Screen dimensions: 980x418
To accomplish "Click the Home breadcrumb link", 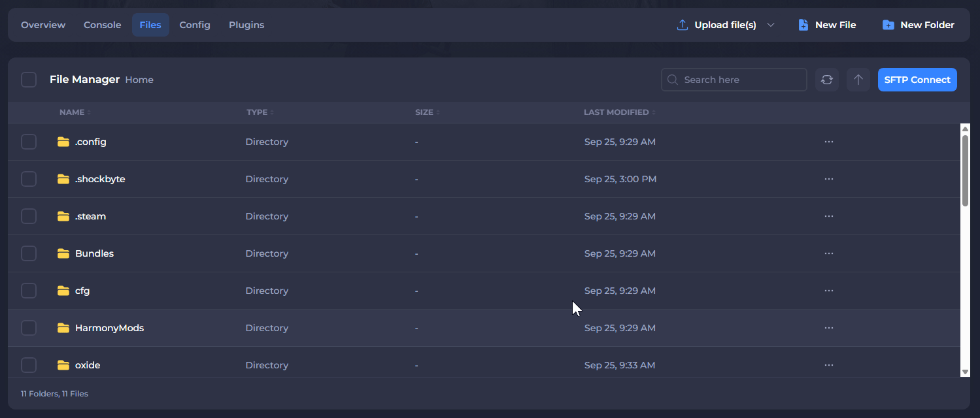I will coord(139,80).
